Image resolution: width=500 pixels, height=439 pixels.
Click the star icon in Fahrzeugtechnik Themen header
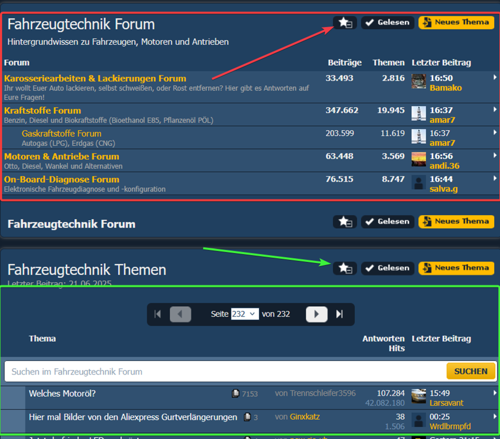point(345,268)
